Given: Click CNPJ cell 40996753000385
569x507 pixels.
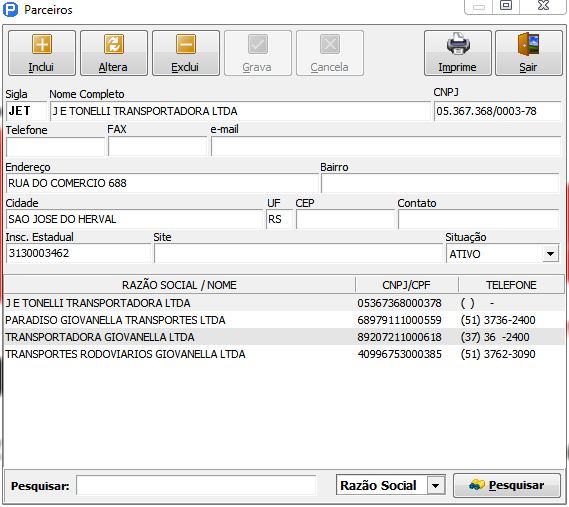Looking at the screenshot, I should click(399, 354).
